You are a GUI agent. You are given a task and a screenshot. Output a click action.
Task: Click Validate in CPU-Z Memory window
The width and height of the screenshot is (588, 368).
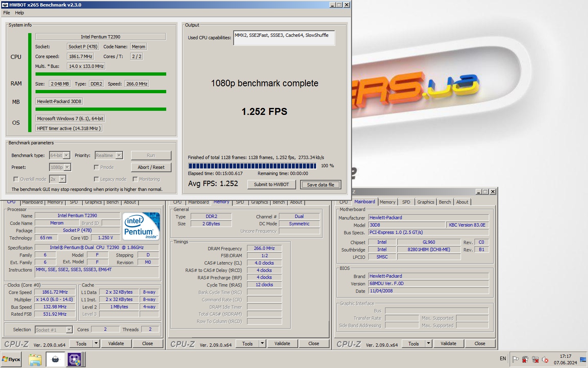pyautogui.click(x=282, y=343)
